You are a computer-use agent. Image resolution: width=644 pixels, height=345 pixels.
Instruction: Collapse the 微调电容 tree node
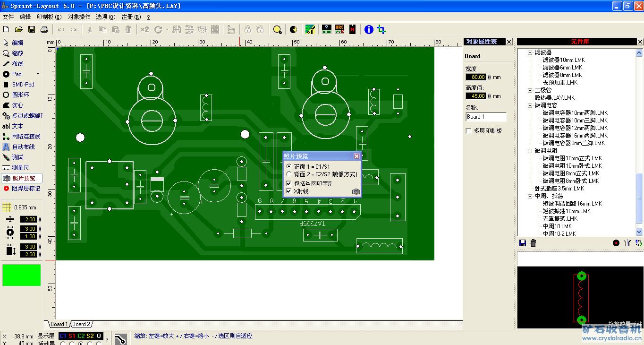530,105
